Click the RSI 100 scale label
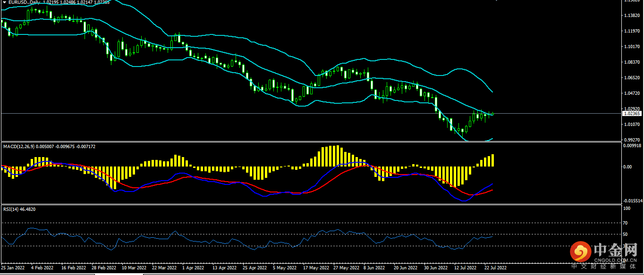Screen dimensions: 644x275 [x=627, y=208]
